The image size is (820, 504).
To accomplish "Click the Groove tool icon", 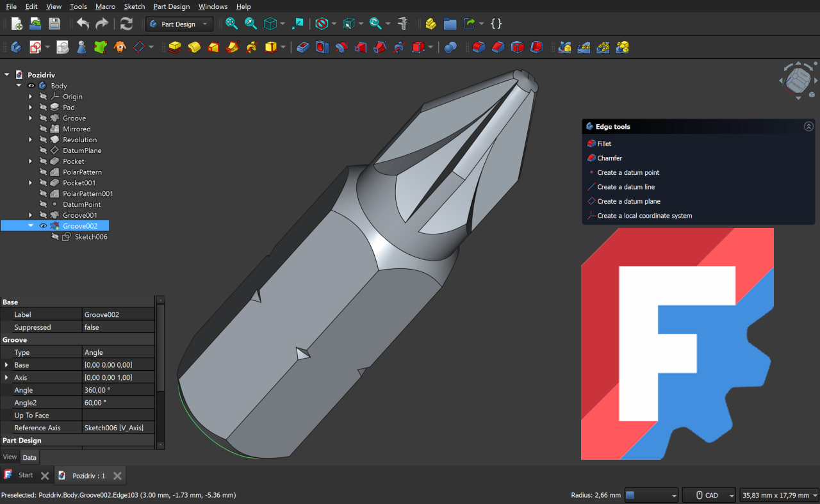I will tap(341, 47).
